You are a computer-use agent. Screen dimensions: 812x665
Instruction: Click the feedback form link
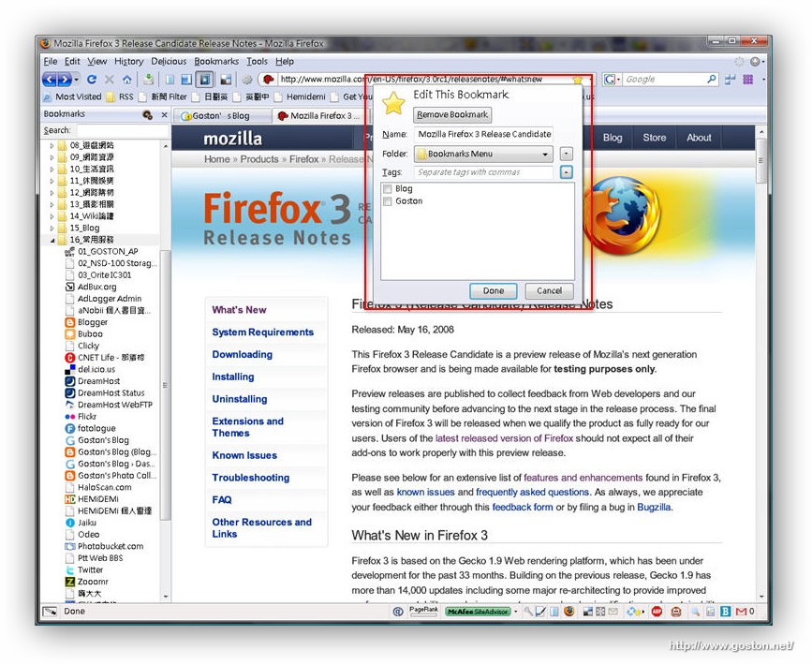tap(522, 507)
